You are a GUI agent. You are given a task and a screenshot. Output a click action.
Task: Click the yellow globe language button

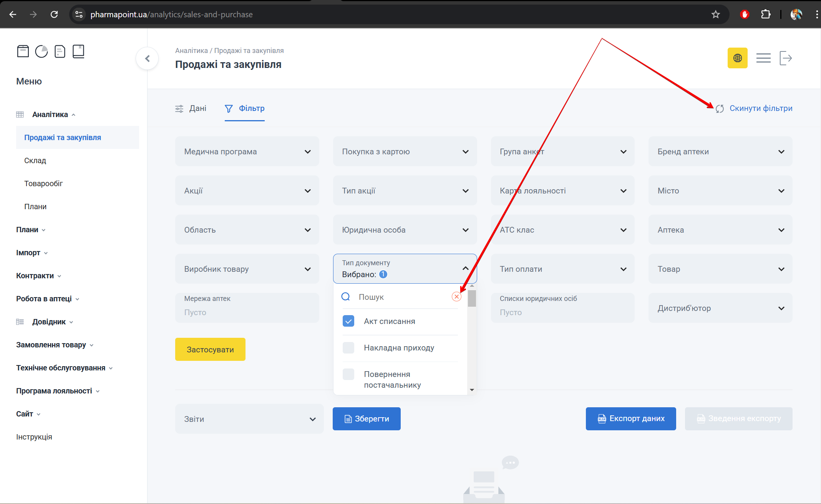click(737, 58)
